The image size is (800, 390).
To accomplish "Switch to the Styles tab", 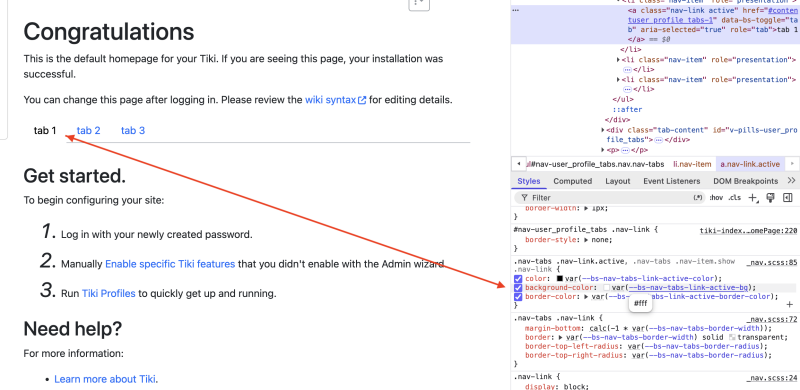I will [x=529, y=181].
